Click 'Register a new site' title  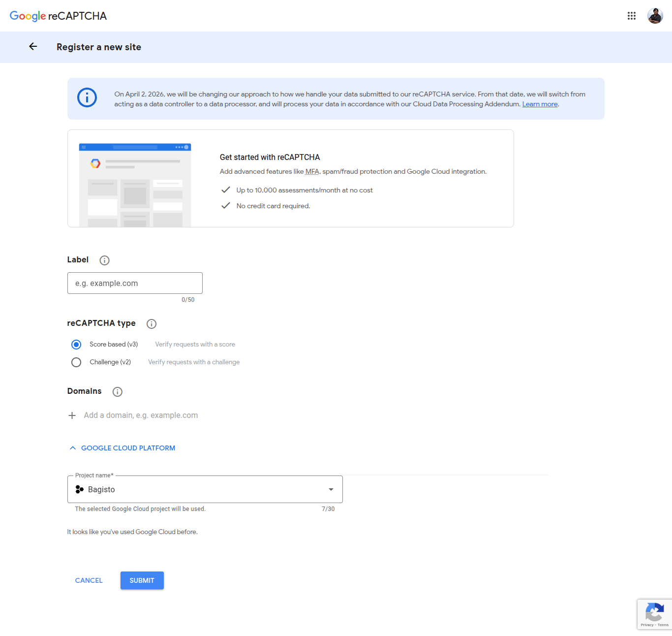[99, 47]
